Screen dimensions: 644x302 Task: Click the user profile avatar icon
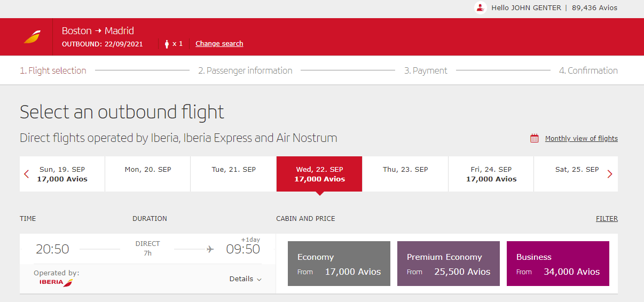(x=480, y=7)
